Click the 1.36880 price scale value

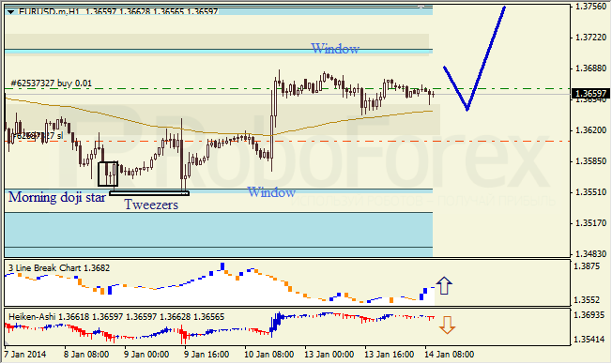591,68
